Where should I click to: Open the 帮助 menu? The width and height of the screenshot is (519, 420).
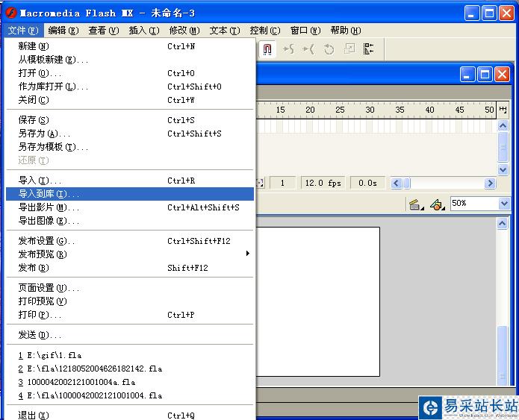[x=346, y=31]
